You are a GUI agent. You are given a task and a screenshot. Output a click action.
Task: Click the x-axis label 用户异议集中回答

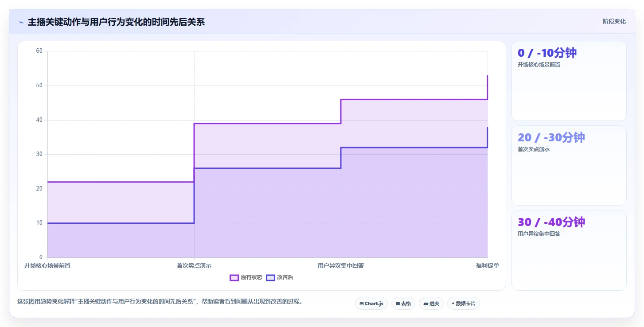click(x=341, y=265)
